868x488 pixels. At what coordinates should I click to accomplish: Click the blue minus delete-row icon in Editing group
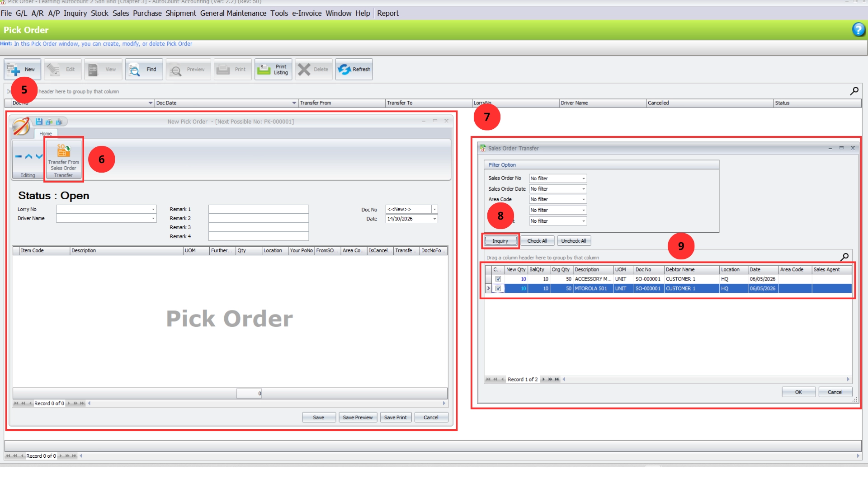pyautogui.click(x=19, y=156)
